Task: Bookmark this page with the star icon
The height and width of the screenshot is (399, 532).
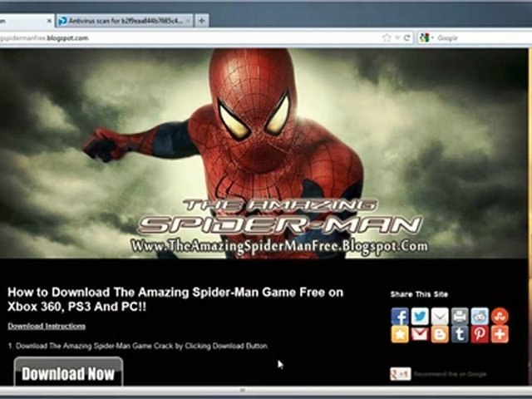Action: 387,37
